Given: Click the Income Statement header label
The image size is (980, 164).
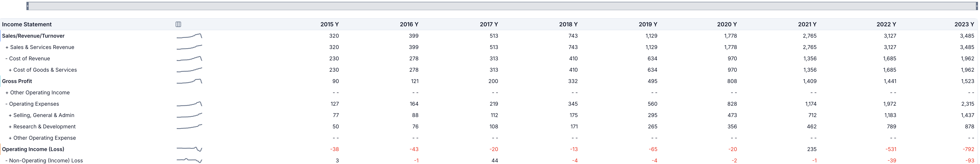Looking at the screenshot, I should (x=27, y=24).
